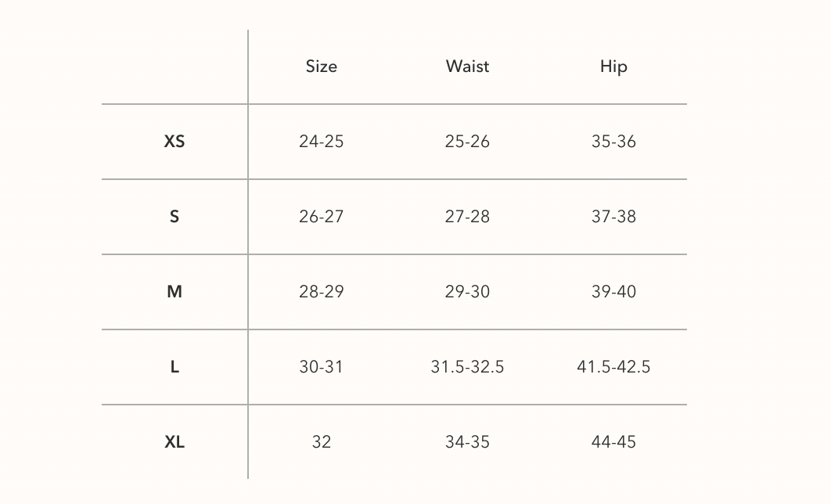Click the S waist value 27-28

point(467,217)
